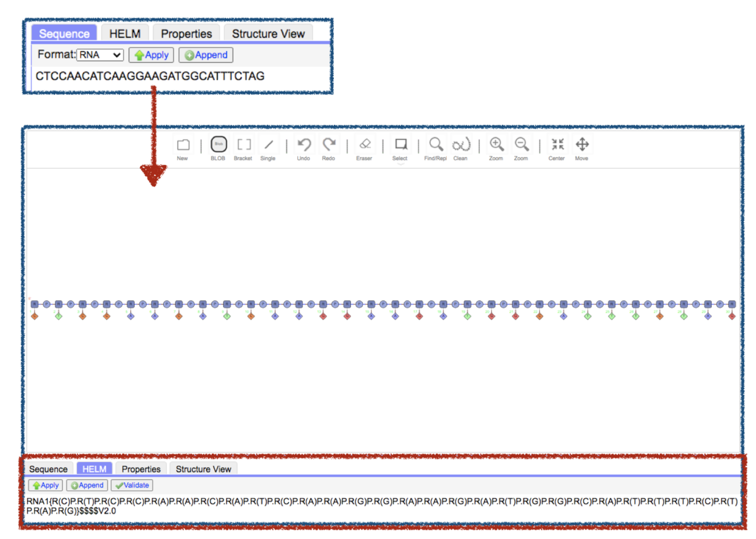Open Find/Replace tool
This screenshot has width=756, height=539.
(x=435, y=145)
